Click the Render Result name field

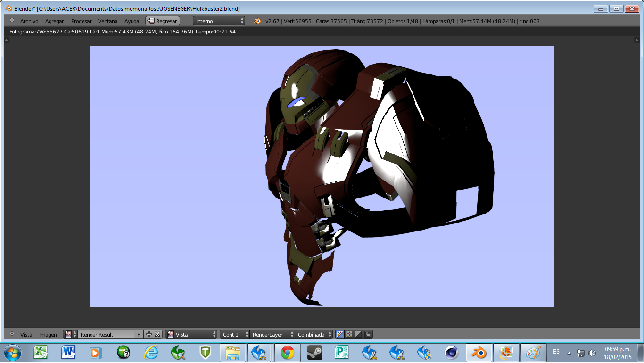pos(106,334)
